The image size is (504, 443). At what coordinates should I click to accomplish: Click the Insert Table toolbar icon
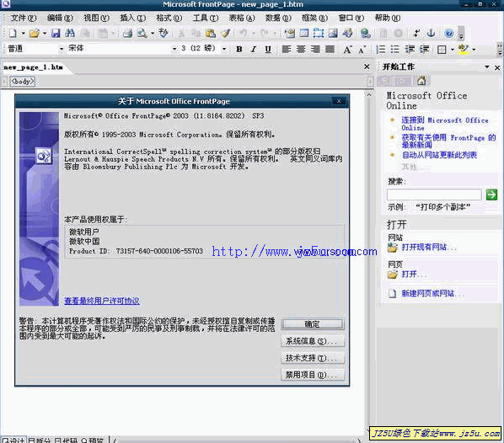304,33
